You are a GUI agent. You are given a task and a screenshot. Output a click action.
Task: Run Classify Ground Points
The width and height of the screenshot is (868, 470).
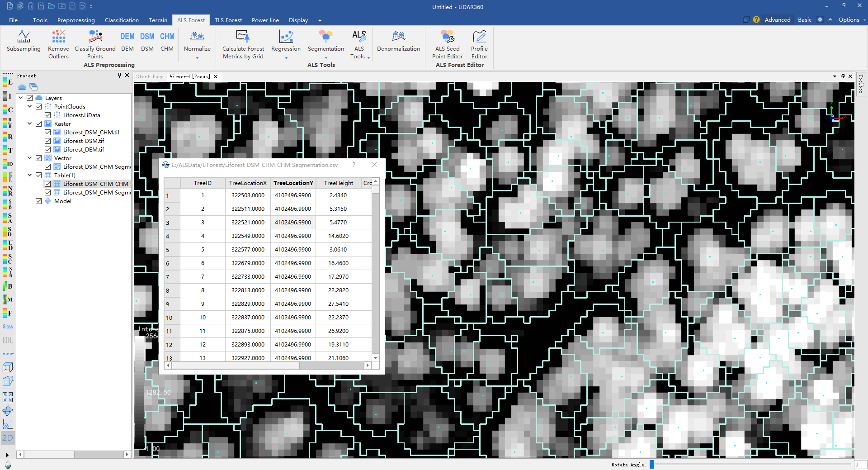pyautogui.click(x=95, y=44)
